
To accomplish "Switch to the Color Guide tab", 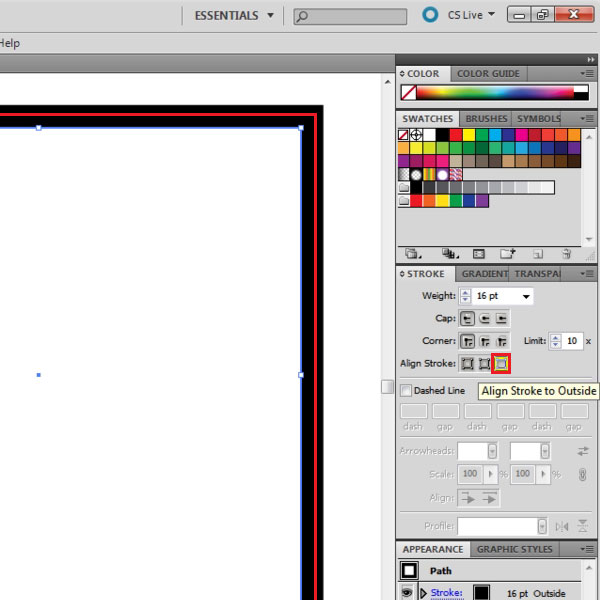I will point(488,73).
